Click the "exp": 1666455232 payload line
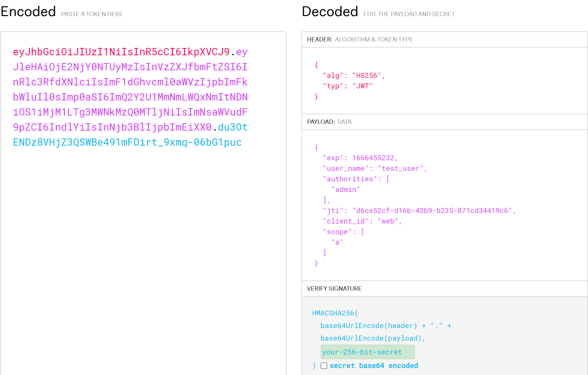Viewport: 588px width, 375px height. point(360,158)
